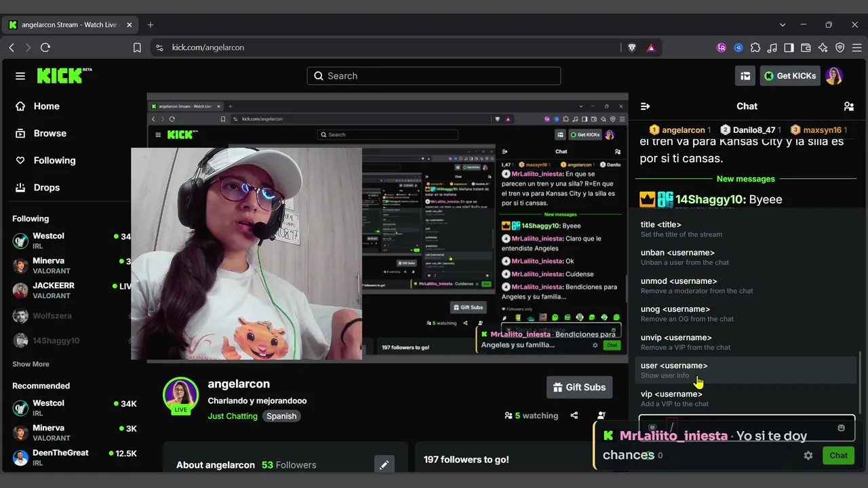Switch to the angelarcon Stream tab

tap(70, 25)
